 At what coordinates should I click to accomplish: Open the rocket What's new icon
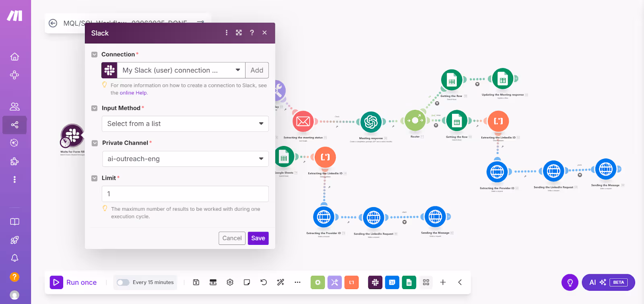pyautogui.click(x=14, y=240)
